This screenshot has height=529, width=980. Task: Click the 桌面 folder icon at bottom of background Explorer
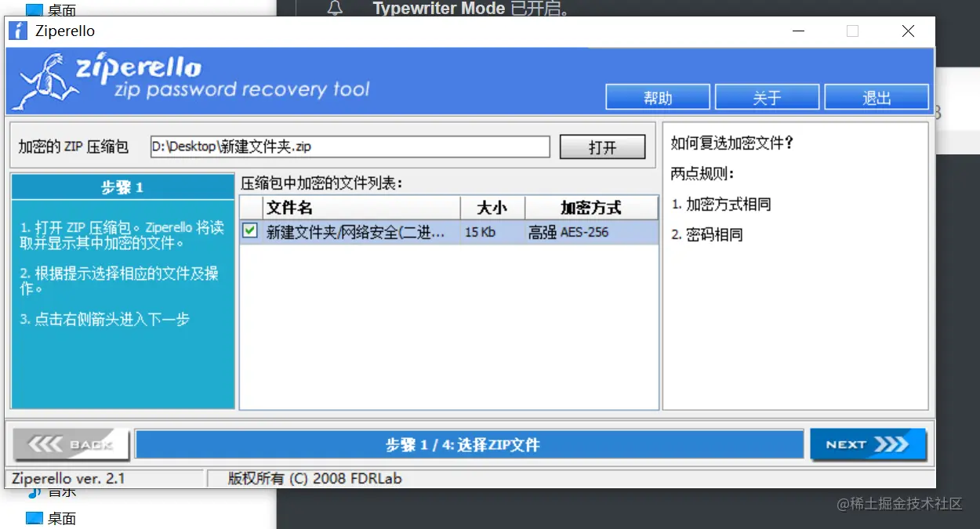click(34, 518)
